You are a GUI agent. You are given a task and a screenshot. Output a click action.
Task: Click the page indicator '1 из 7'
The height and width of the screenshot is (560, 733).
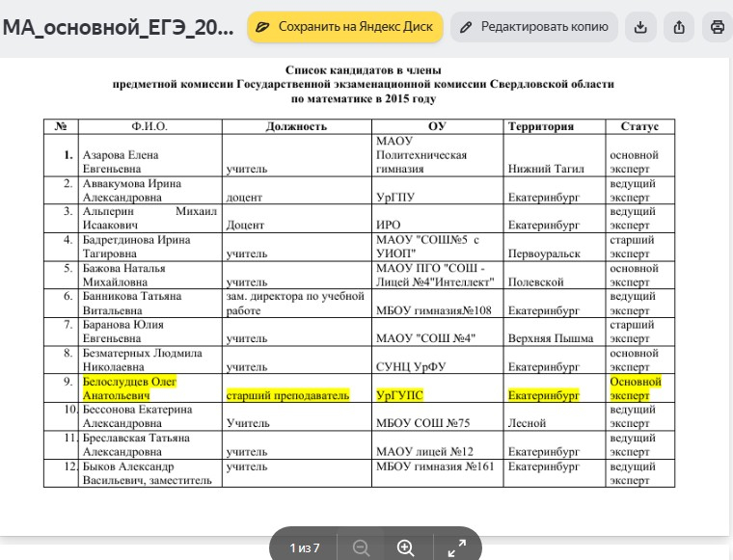pos(305,547)
